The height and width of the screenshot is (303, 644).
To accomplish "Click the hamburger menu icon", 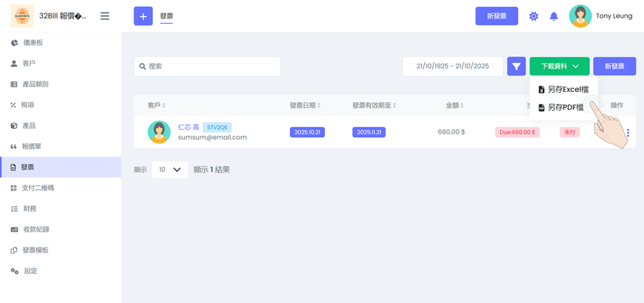I will click(105, 16).
